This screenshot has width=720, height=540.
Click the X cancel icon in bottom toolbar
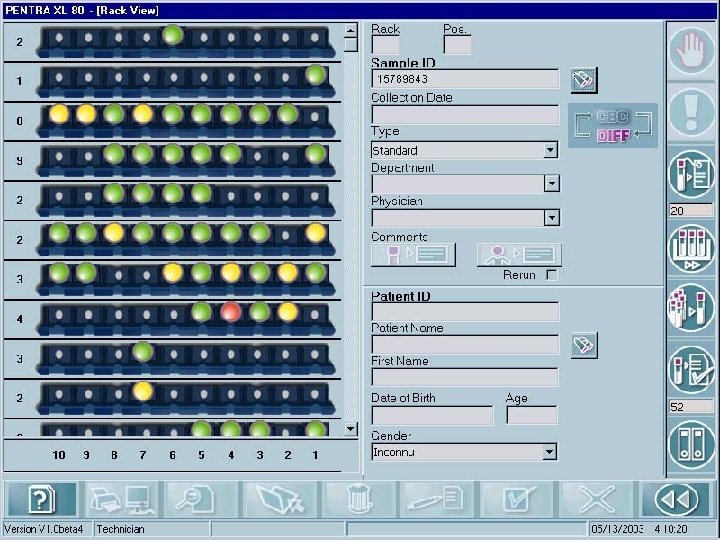[596, 500]
